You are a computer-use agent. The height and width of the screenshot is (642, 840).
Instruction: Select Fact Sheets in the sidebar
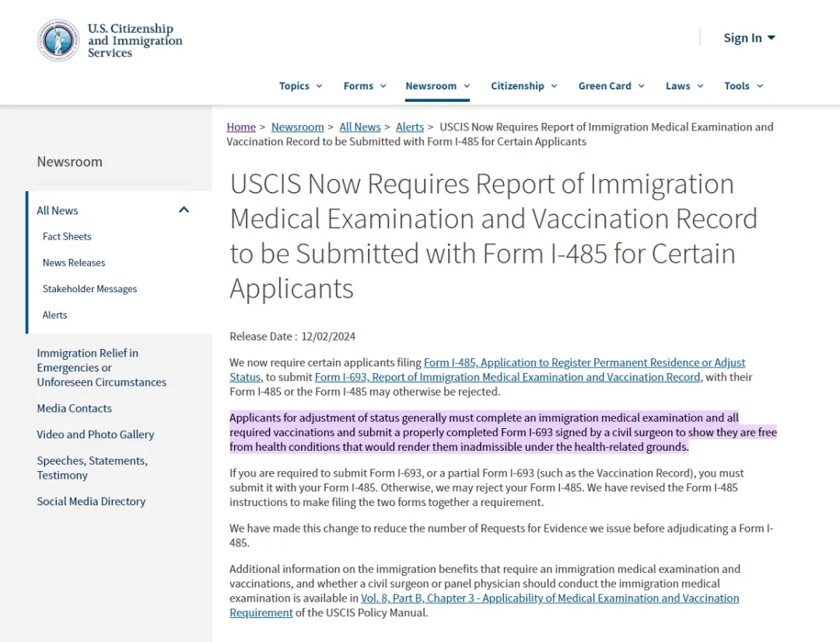[67, 236]
